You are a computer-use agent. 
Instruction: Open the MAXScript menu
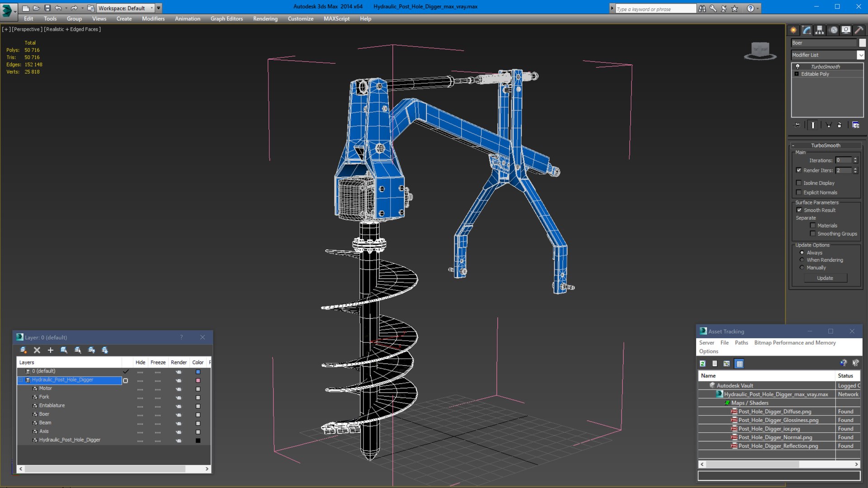pos(336,19)
